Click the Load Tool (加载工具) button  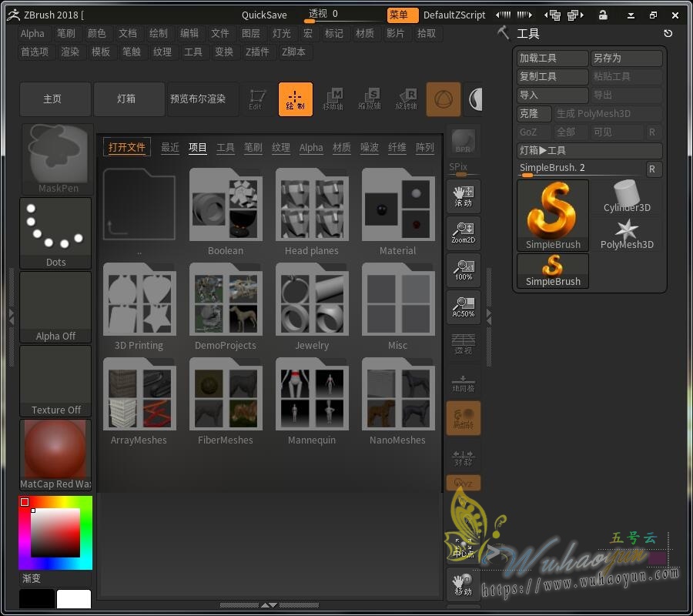point(553,59)
